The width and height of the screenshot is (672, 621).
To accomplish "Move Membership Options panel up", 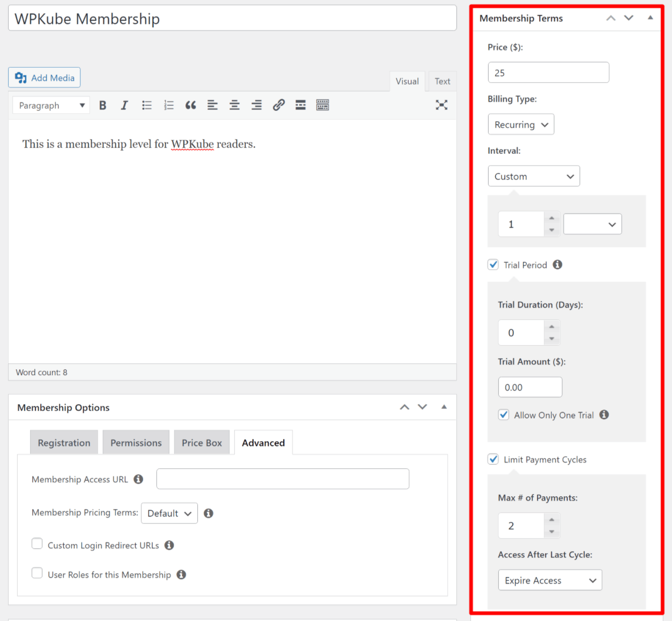I will pos(404,407).
